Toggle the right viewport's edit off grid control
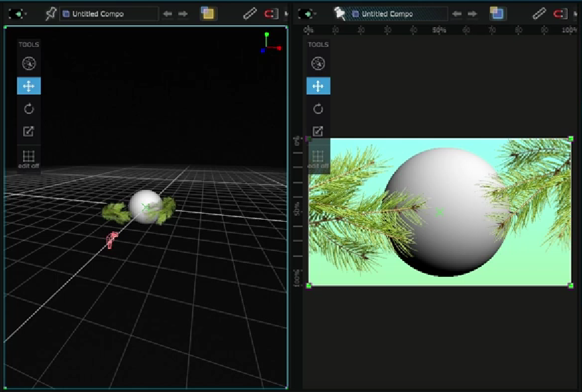Viewport: 582px width, 392px height. (x=318, y=159)
